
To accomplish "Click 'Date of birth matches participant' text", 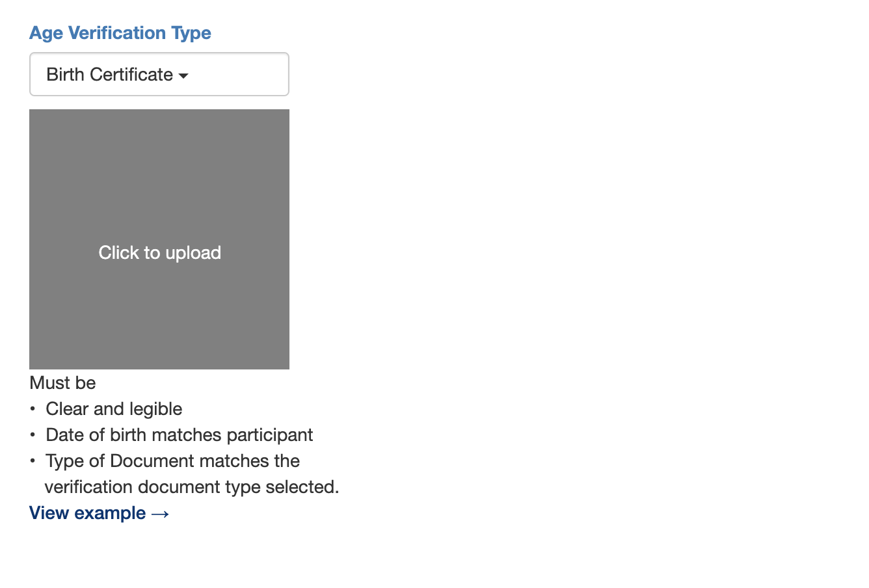I will (180, 434).
